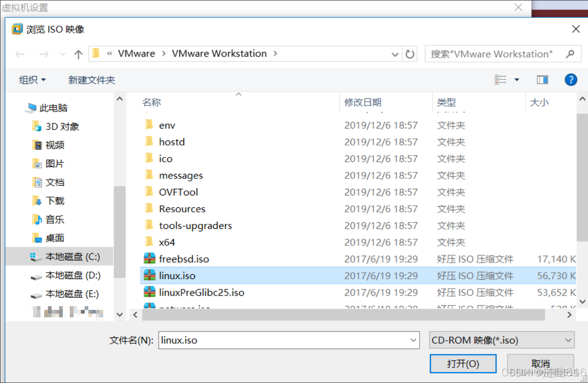Viewport: 588px width, 383px height.
Task: Click the 56,730 K size of linux.iso
Action: click(x=556, y=276)
